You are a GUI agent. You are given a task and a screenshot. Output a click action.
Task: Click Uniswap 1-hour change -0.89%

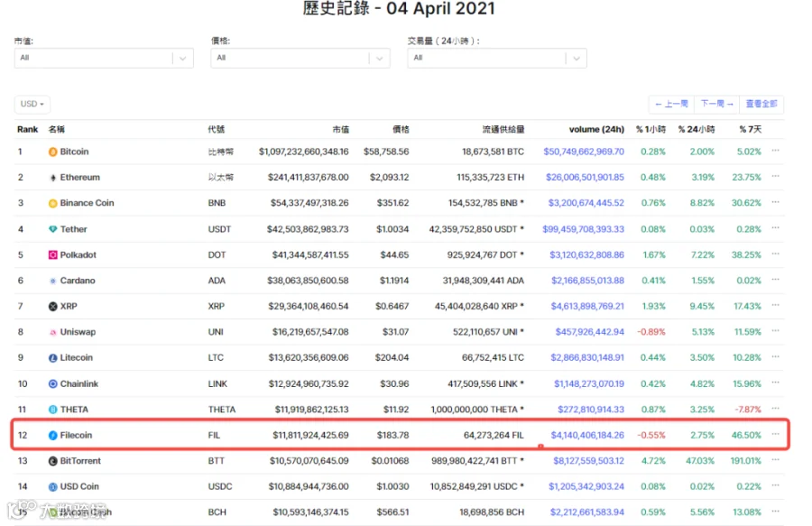[651, 332]
